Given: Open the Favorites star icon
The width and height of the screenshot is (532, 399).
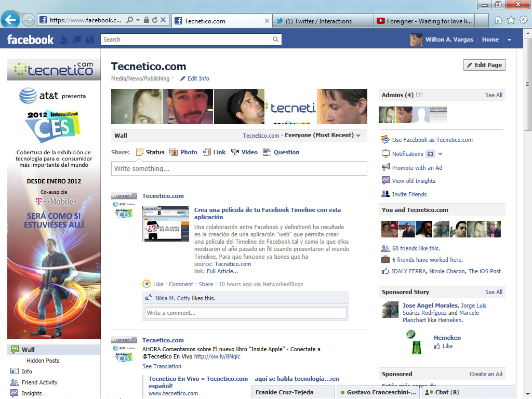Looking at the screenshot, I should (511, 20).
